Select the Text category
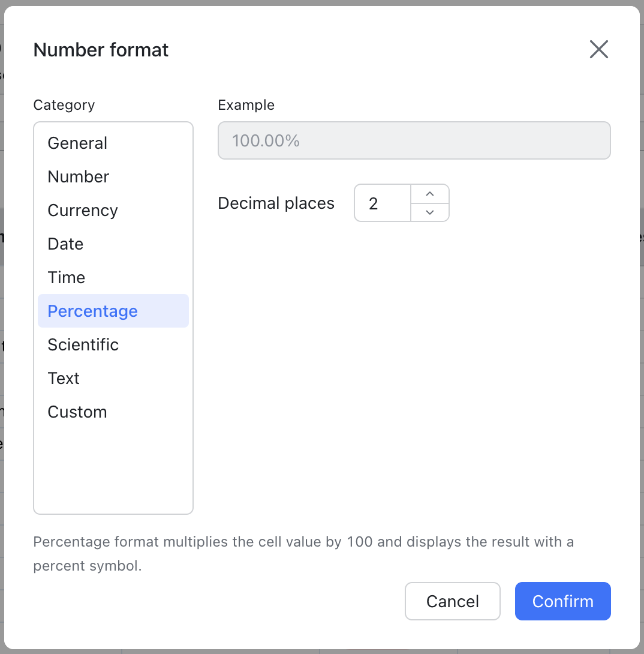This screenshot has height=654, width=644. click(64, 378)
